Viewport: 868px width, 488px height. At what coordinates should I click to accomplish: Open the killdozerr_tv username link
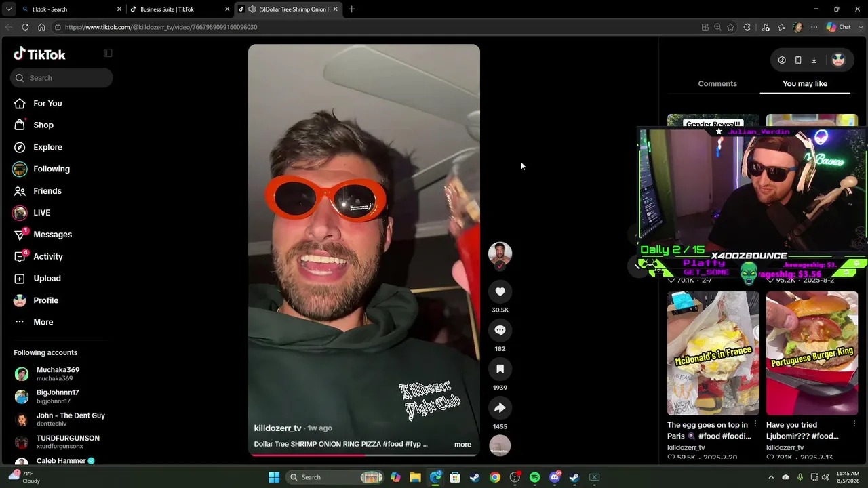click(x=277, y=428)
